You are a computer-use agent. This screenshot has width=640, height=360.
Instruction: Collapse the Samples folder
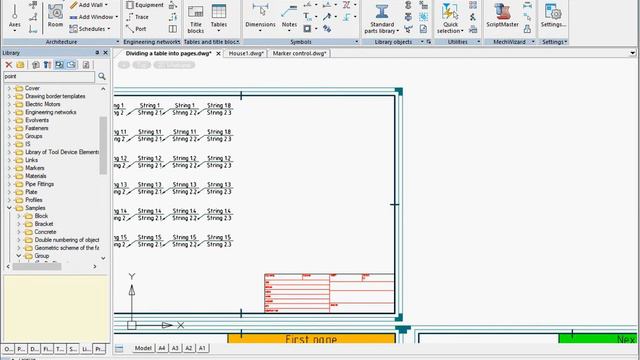click(9, 208)
